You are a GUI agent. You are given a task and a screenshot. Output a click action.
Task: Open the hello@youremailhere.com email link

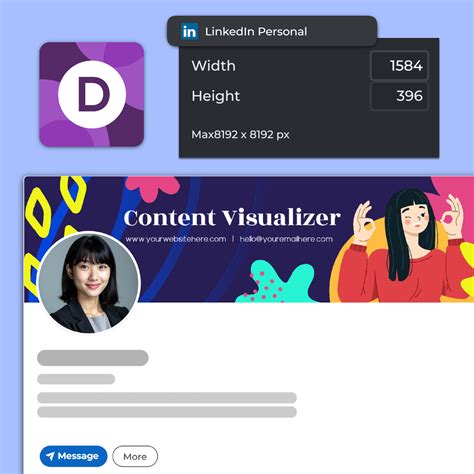286,239
